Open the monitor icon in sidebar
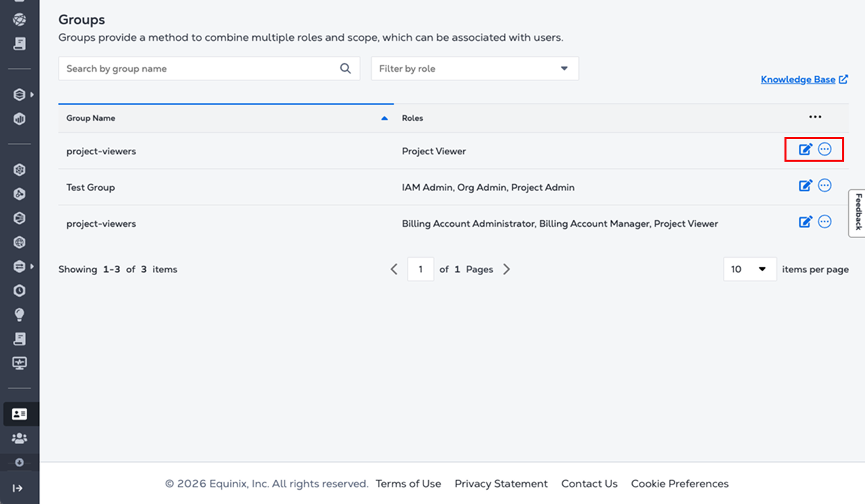 (19, 363)
